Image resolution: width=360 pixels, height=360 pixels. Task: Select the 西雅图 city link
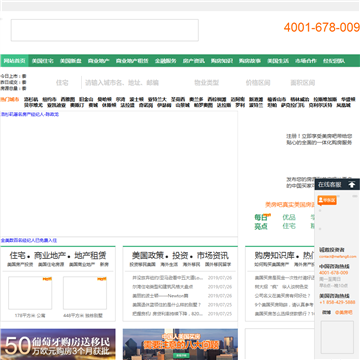pyautogui.click(x=68, y=99)
